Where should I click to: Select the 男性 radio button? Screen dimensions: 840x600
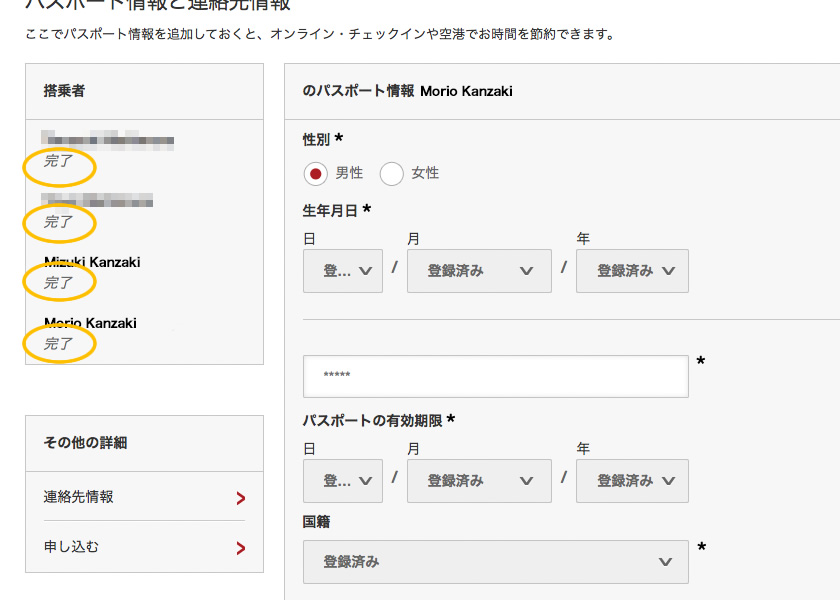click(x=316, y=174)
